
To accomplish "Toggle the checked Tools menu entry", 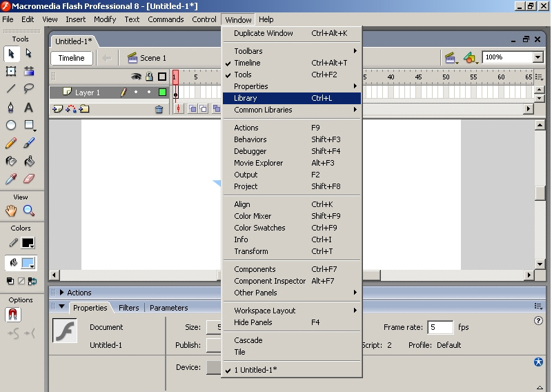I will 292,75.
